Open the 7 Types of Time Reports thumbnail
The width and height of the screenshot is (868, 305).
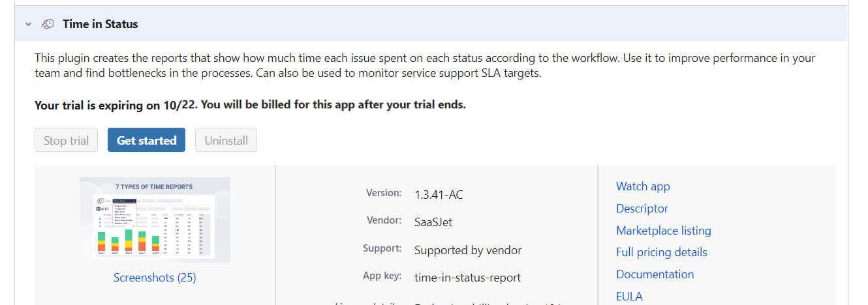pyautogui.click(x=155, y=220)
